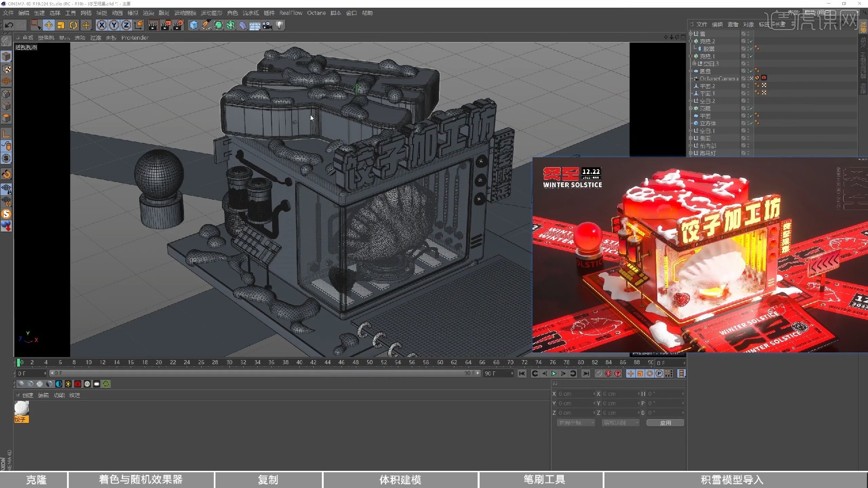Expand the 雪 null group
The height and width of the screenshot is (488, 868).
(690, 34)
